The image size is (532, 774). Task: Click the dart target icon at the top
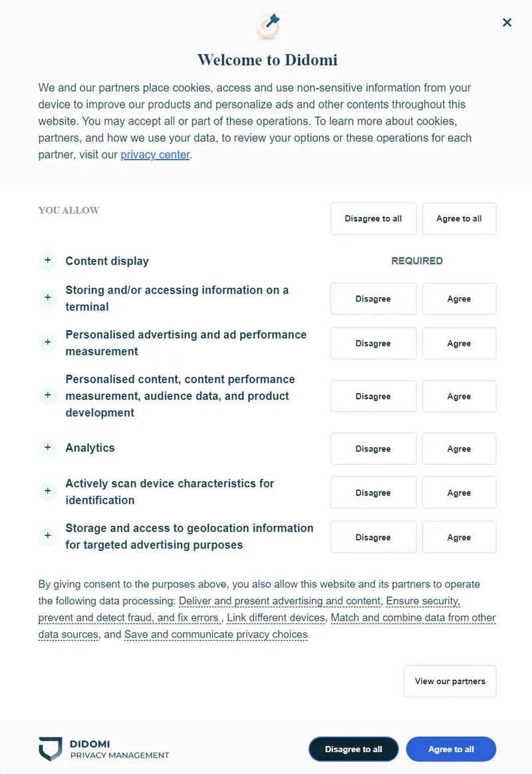click(267, 27)
